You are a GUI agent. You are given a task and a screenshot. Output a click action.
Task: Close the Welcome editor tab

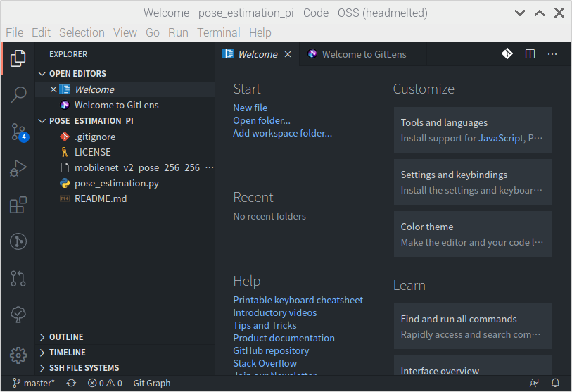coord(288,54)
